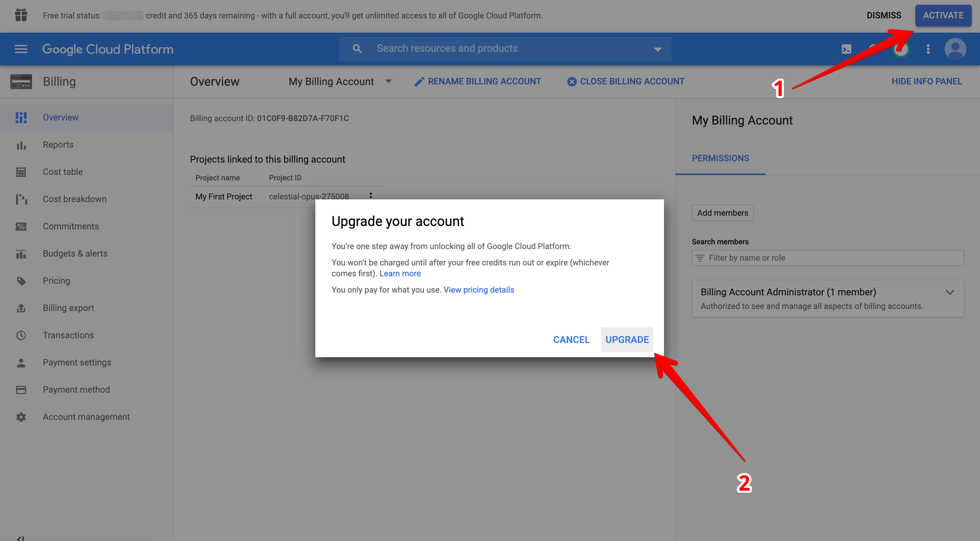Viewport: 980px width, 541px height.
Task: Click the Google Cloud Platform logo
Action: pos(108,49)
